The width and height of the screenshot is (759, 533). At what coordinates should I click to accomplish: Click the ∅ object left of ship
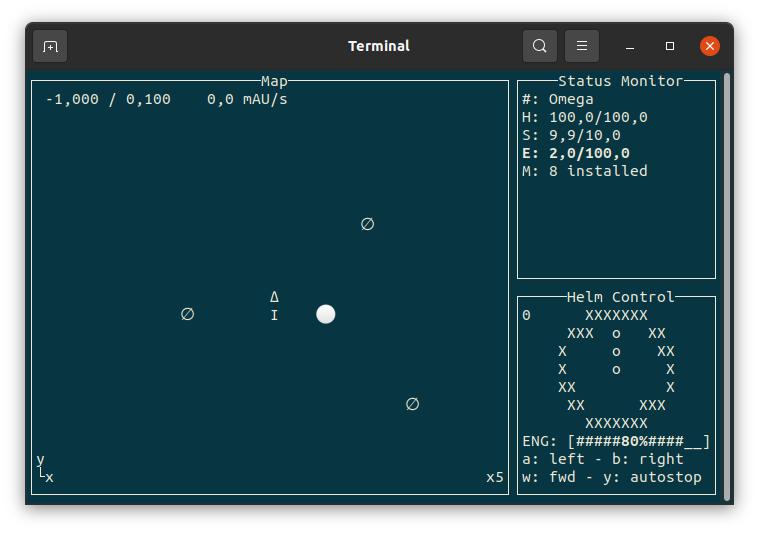tap(187, 314)
